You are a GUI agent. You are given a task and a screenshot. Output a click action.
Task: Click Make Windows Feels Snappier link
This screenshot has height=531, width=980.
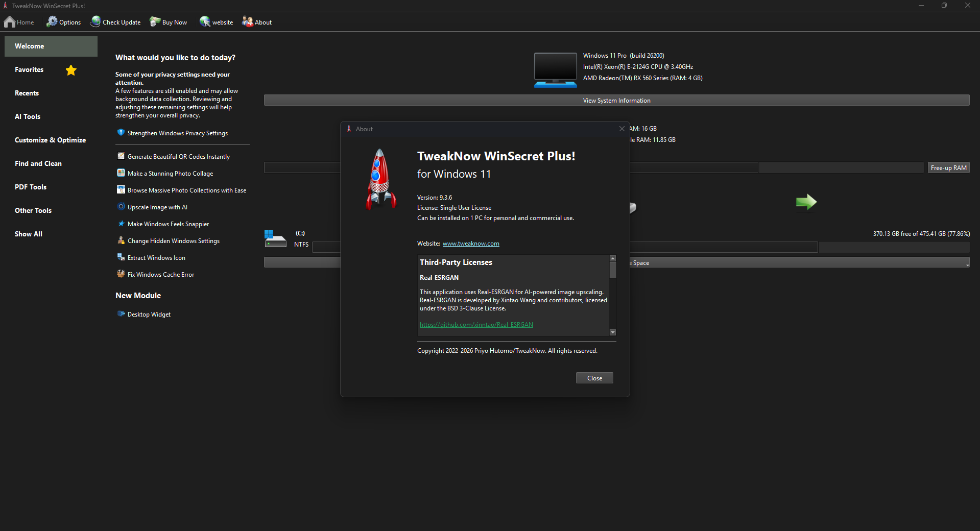(169, 224)
